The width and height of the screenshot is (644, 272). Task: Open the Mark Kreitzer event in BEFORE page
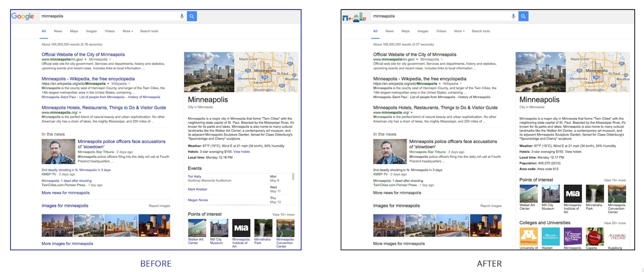coord(197,189)
